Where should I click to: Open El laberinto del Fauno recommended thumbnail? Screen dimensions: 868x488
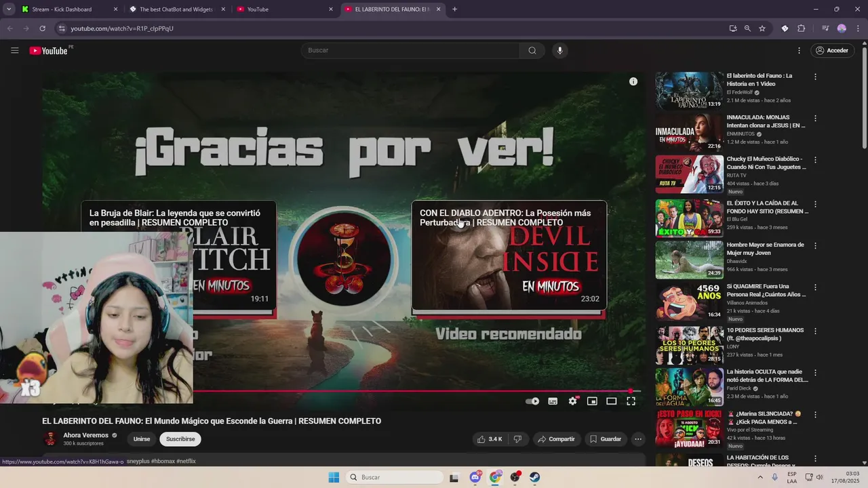[x=689, y=91]
